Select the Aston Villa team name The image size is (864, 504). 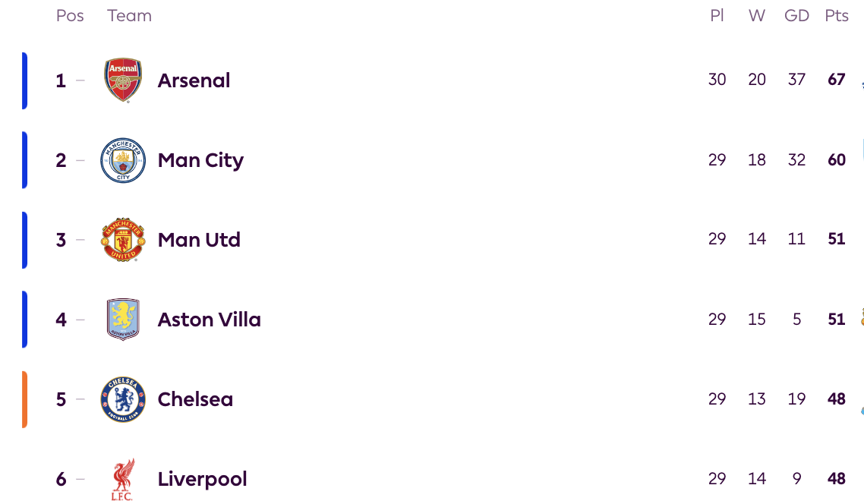[x=209, y=320]
